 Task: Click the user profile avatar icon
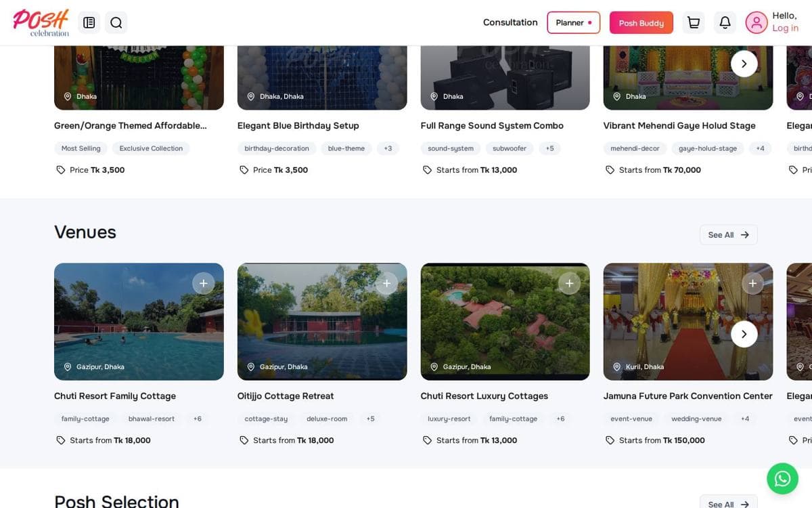point(757,22)
